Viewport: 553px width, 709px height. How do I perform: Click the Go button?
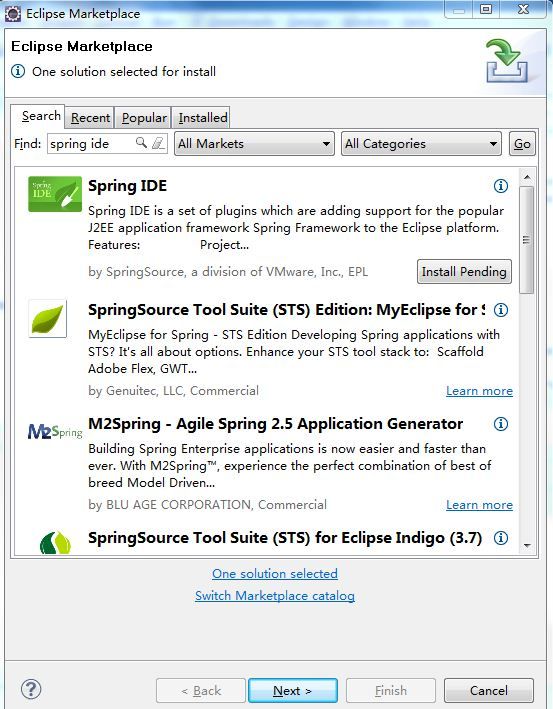point(522,144)
